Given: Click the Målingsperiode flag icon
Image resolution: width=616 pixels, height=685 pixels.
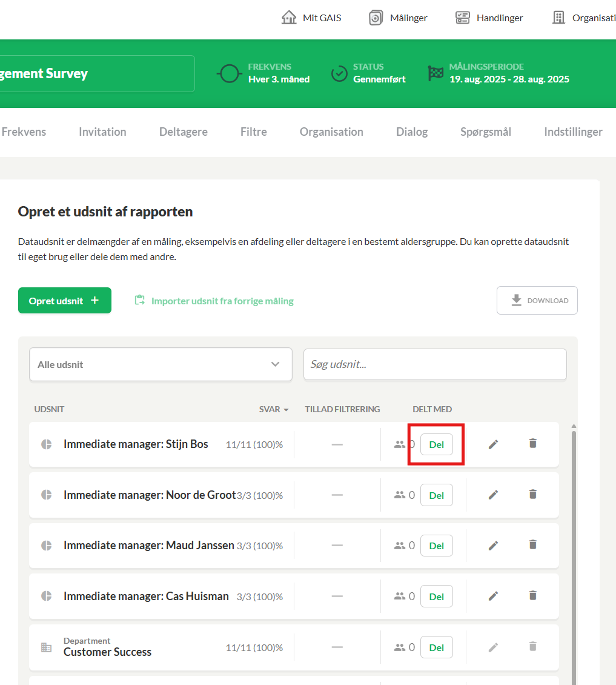Looking at the screenshot, I should tap(436, 73).
